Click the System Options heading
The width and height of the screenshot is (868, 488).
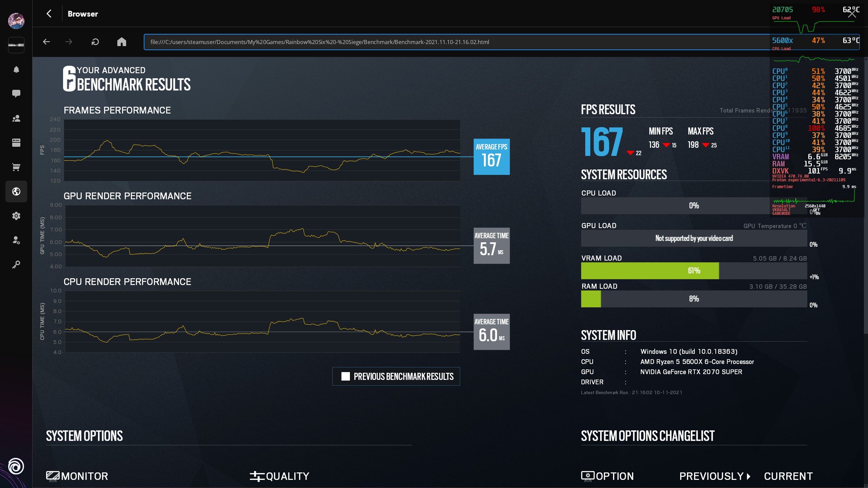[84, 436]
